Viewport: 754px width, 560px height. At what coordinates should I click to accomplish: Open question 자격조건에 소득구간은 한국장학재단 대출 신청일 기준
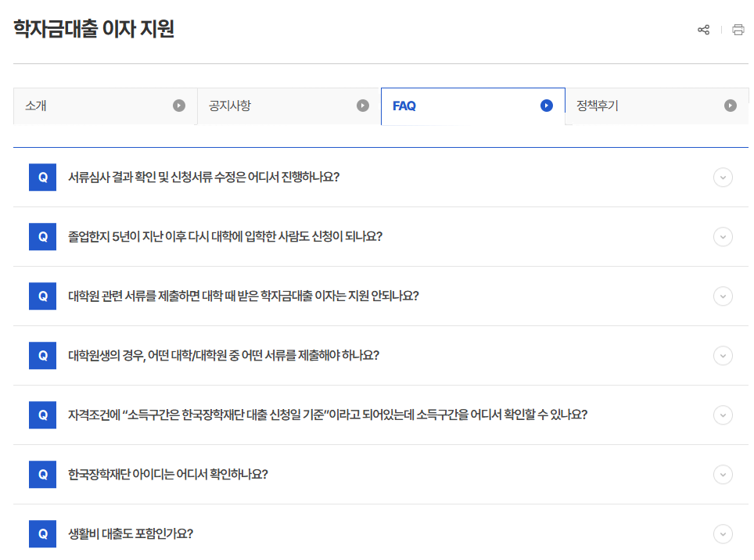328,415
